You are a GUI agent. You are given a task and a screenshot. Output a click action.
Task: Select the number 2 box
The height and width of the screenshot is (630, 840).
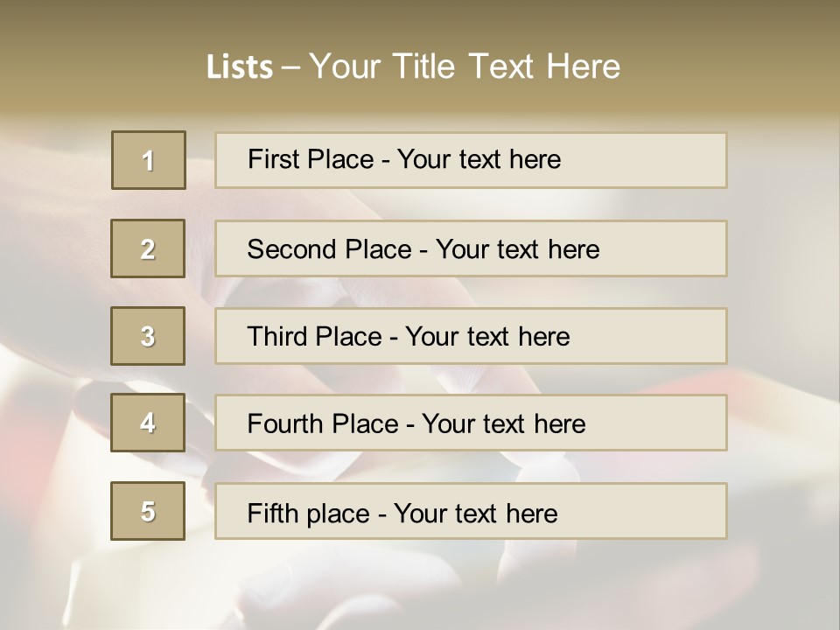pyautogui.click(x=148, y=248)
